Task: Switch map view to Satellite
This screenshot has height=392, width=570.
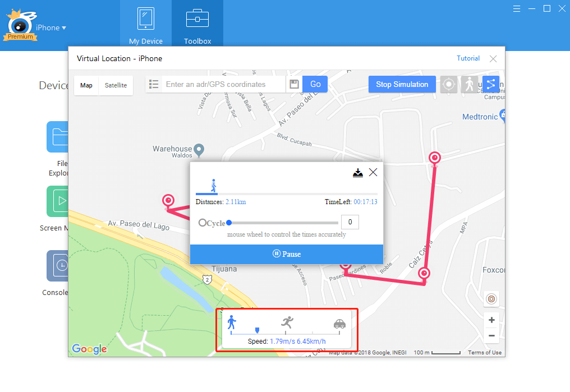Action: click(116, 85)
